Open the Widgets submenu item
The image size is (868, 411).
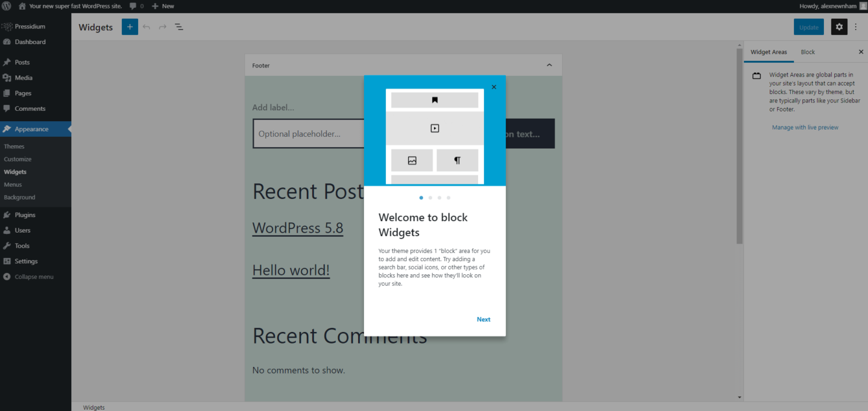coord(15,172)
